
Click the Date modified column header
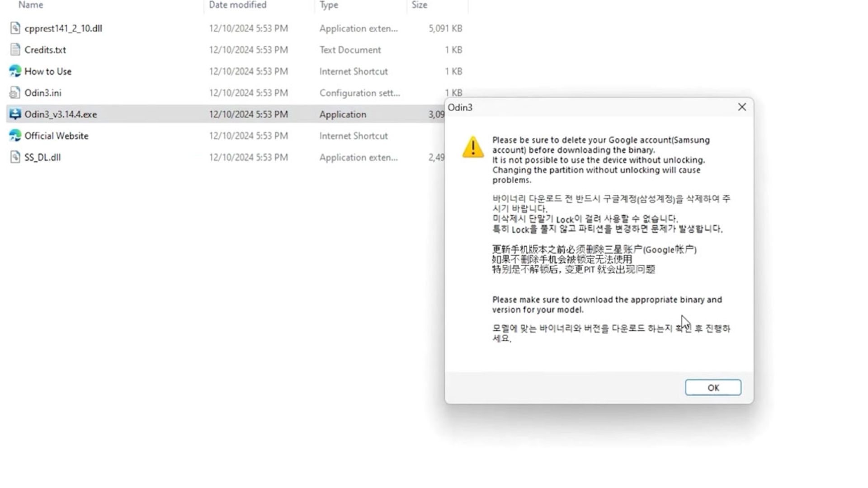(237, 5)
